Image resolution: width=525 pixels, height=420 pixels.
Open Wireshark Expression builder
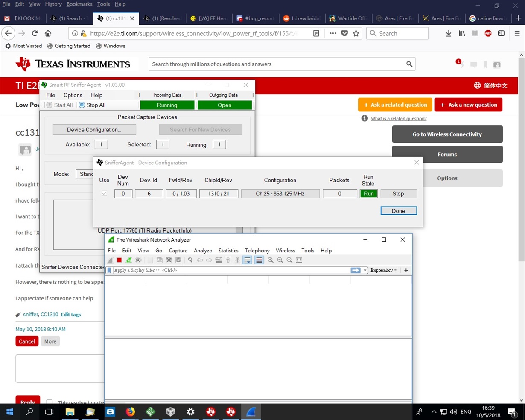(383, 270)
